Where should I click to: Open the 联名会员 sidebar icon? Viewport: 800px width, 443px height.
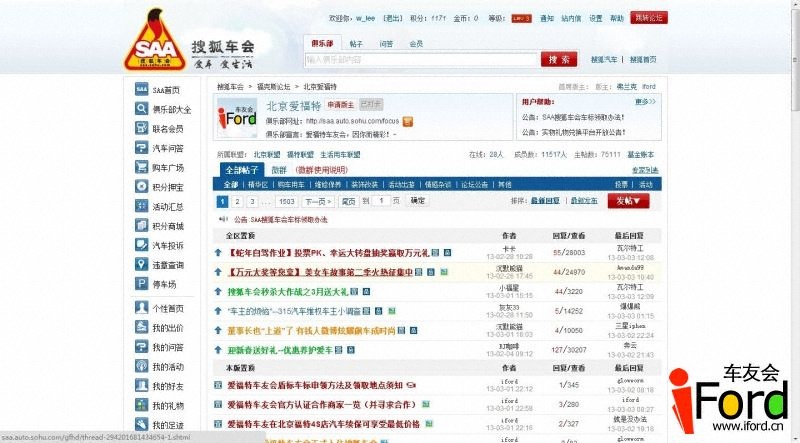tap(141, 128)
